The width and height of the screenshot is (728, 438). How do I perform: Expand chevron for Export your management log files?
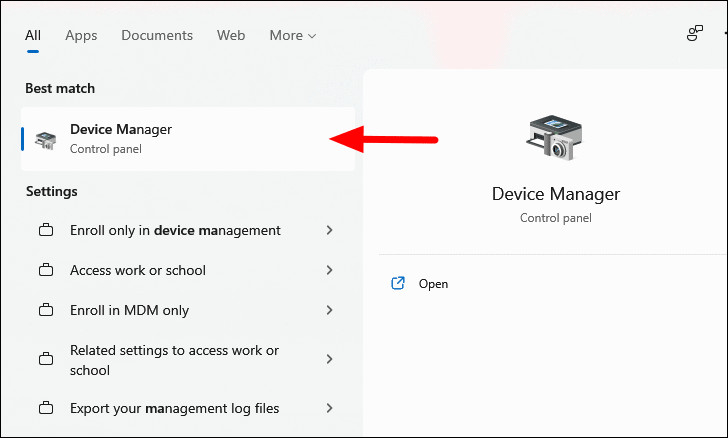coord(329,408)
